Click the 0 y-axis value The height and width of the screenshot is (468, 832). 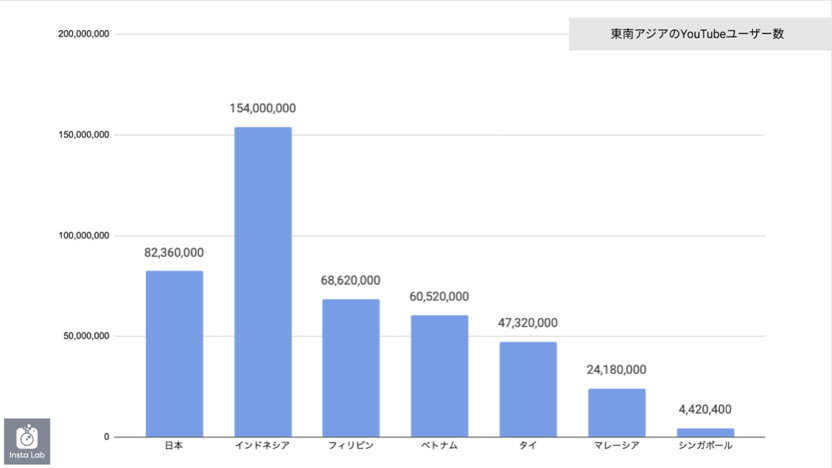coord(107,437)
